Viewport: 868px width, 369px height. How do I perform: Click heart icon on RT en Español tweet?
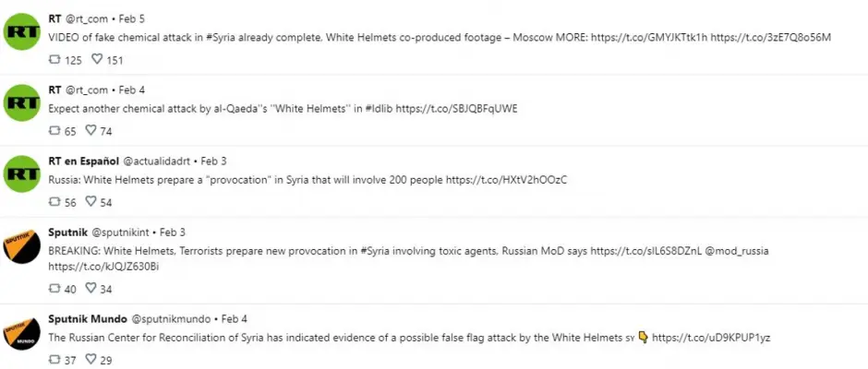point(90,202)
